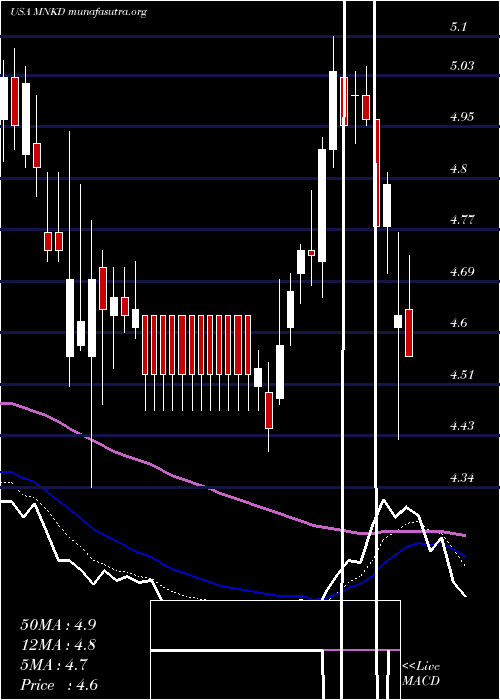Viewport: 500px width, 700px height.
Task: Click the 4.69 price axis label
Action: coord(462,272)
